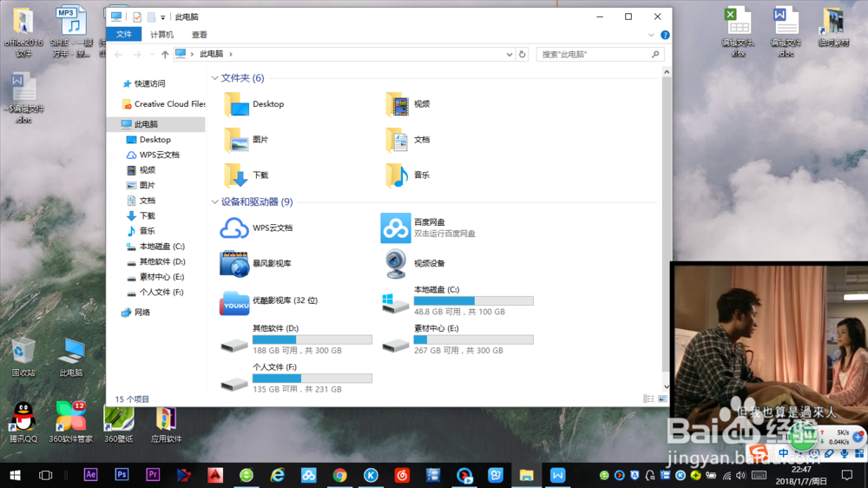Select 个人文件 (F:) in navigation pane
Image resolution: width=868 pixels, height=488 pixels.
(x=155, y=292)
